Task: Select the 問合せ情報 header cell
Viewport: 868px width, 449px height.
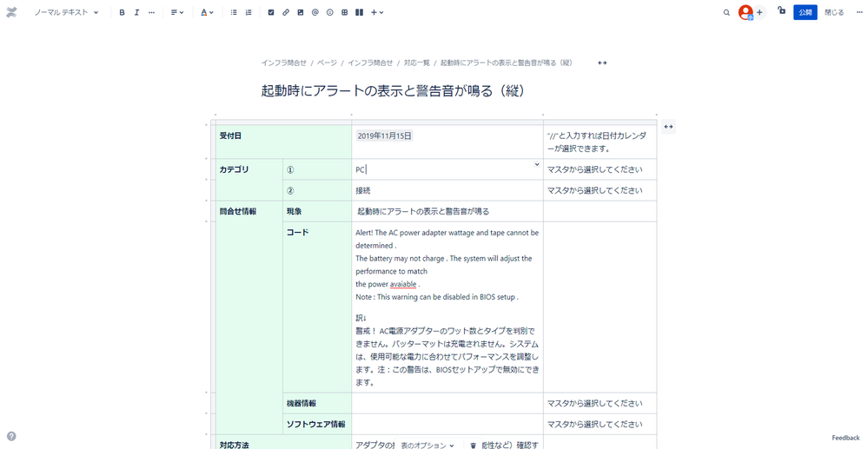Action: (x=249, y=316)
